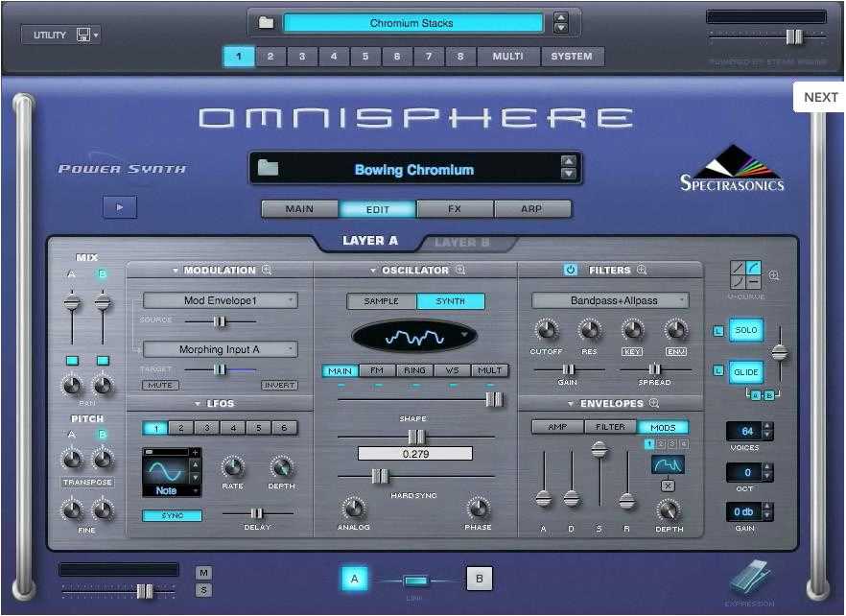
Task: Click the play arrow button under Power Synth
Action: (x=120, y=207)
